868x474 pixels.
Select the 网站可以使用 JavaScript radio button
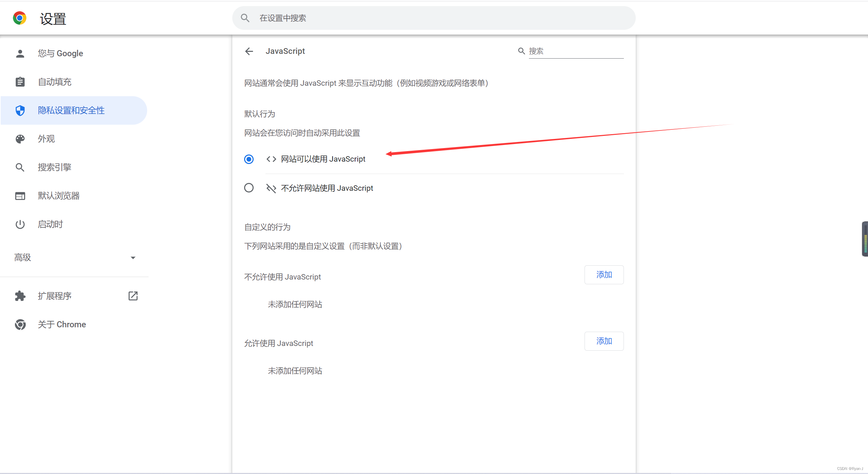coord(249,159)
